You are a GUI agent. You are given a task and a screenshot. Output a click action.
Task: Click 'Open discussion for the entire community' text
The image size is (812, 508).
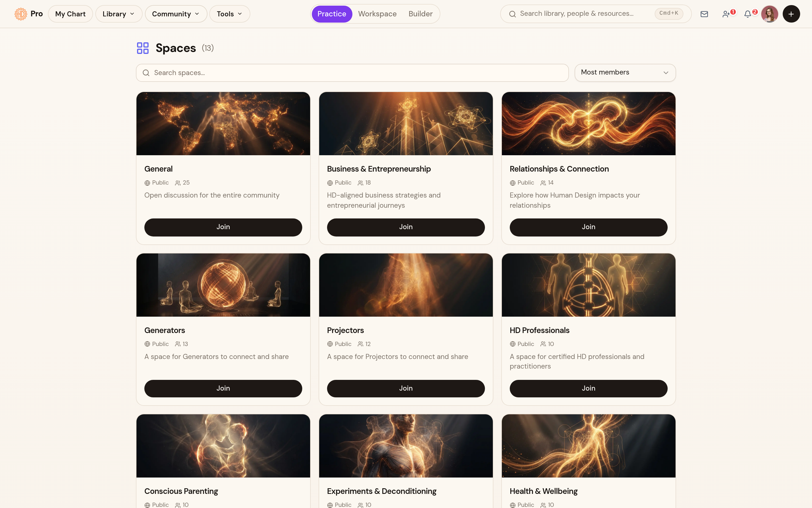click(x=212, y=195)
